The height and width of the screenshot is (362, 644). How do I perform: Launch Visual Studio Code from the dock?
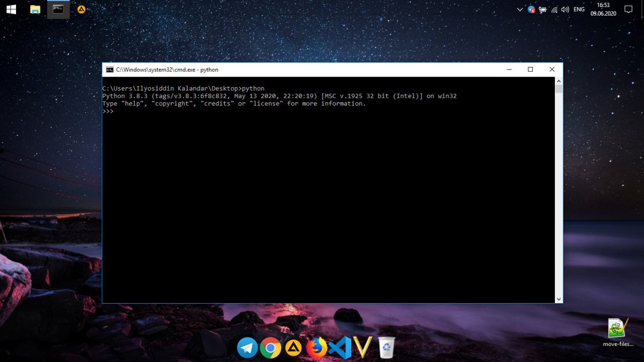[x=340, y=347]
